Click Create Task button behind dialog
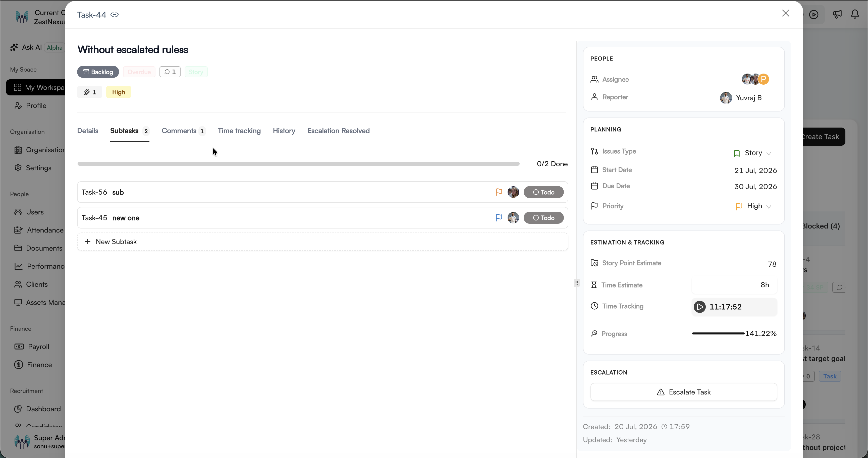This screenshot has height=458, width=868. pos(824,137)
